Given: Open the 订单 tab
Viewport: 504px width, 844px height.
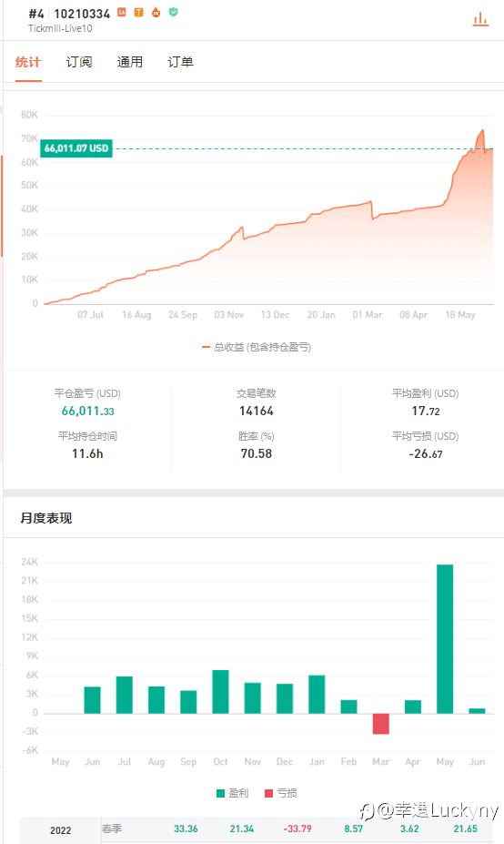Looking at the screenshot, I should (180, 62).
